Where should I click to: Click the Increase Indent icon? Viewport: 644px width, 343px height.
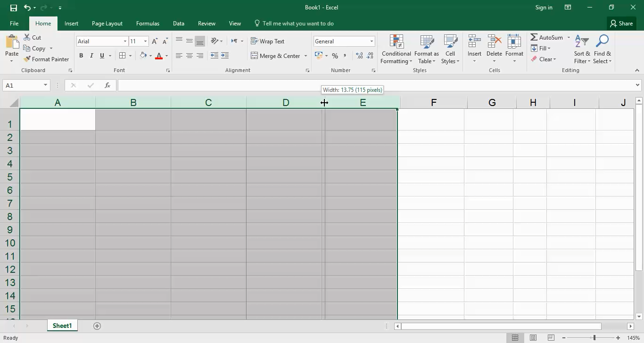[x=224, y=56]
